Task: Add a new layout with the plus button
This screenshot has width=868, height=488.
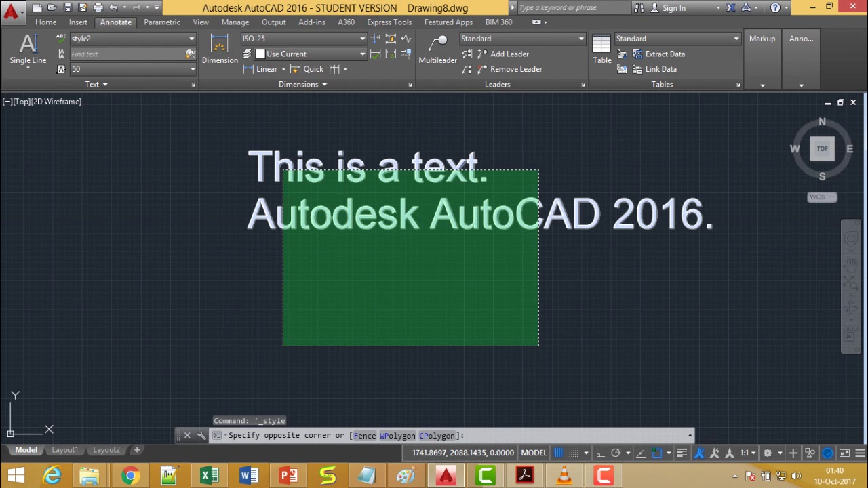Action: tap(136, 450)
